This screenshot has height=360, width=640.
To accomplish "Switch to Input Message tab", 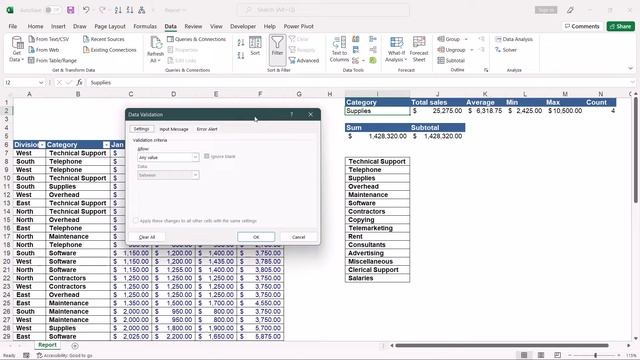I will (x=174, y=129).
